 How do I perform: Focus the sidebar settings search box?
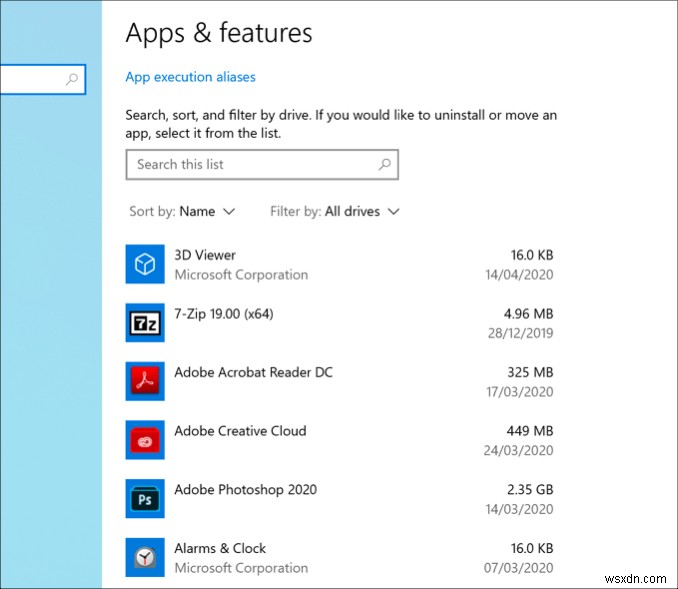[x=43, y=79]
